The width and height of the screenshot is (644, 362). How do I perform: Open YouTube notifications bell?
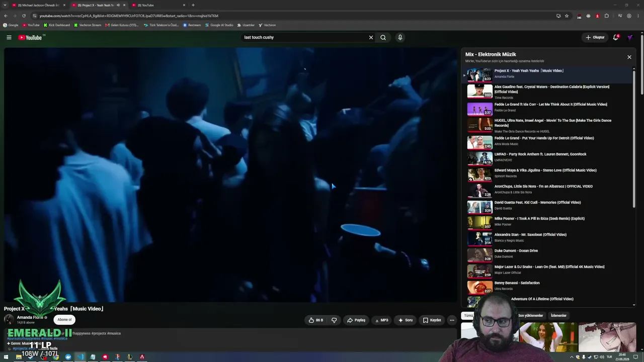click(x=616, y=37)
